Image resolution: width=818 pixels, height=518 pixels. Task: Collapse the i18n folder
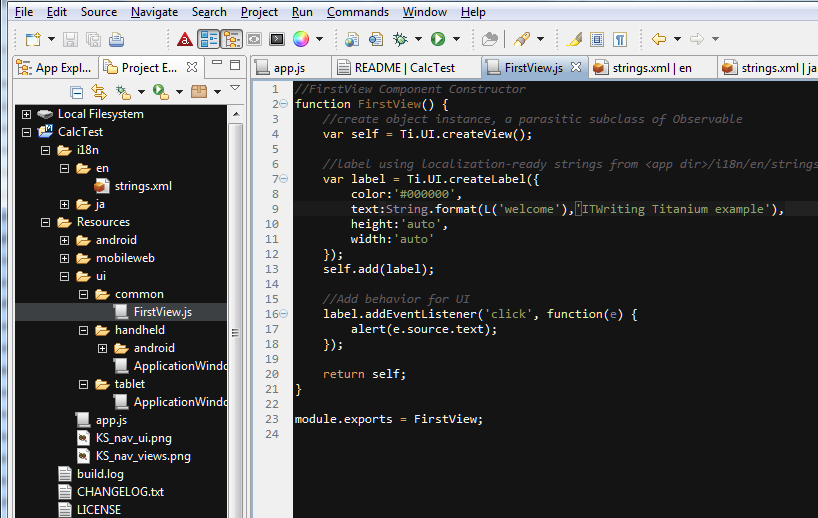(45, 150)
